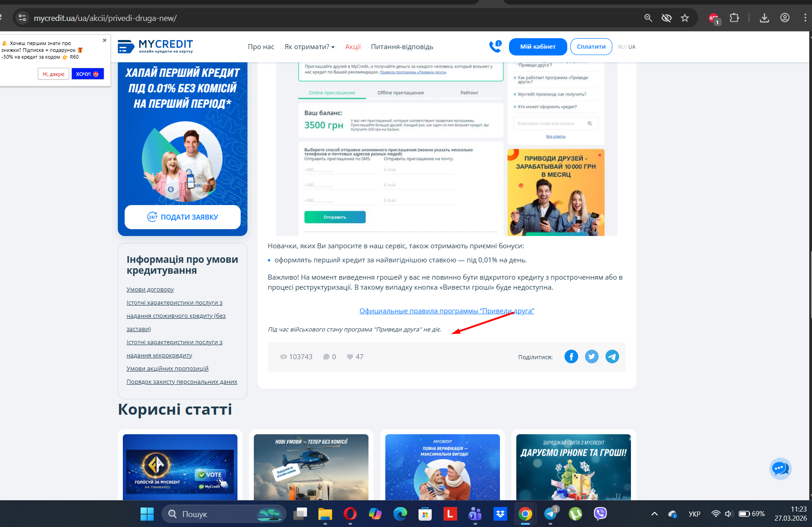Image resolution: width=812 pixels, height=527 pixels.
Task: Open 'Порядок захисту персональних даних' link
Action: tap(182, 382)
